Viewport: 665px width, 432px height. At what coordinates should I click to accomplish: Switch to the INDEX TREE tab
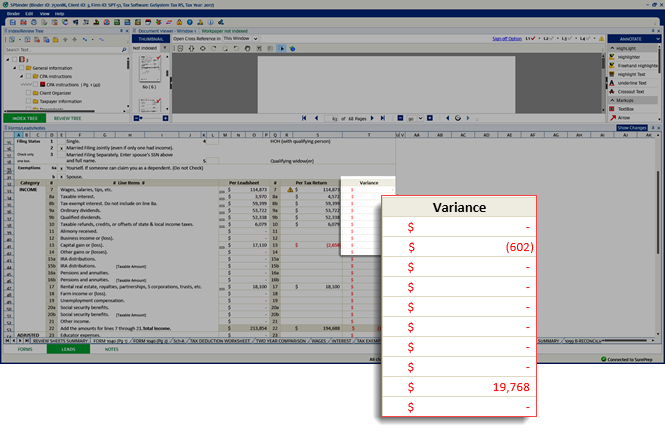25,118
